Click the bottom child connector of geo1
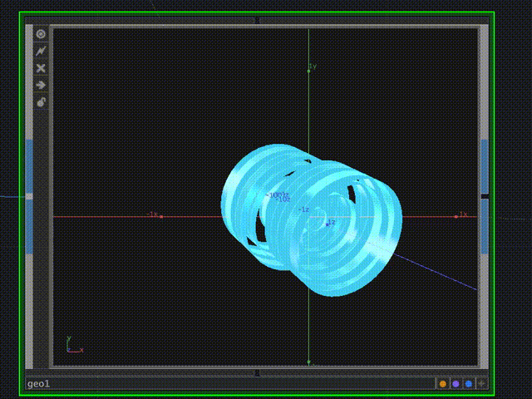 tap(257, 373)
